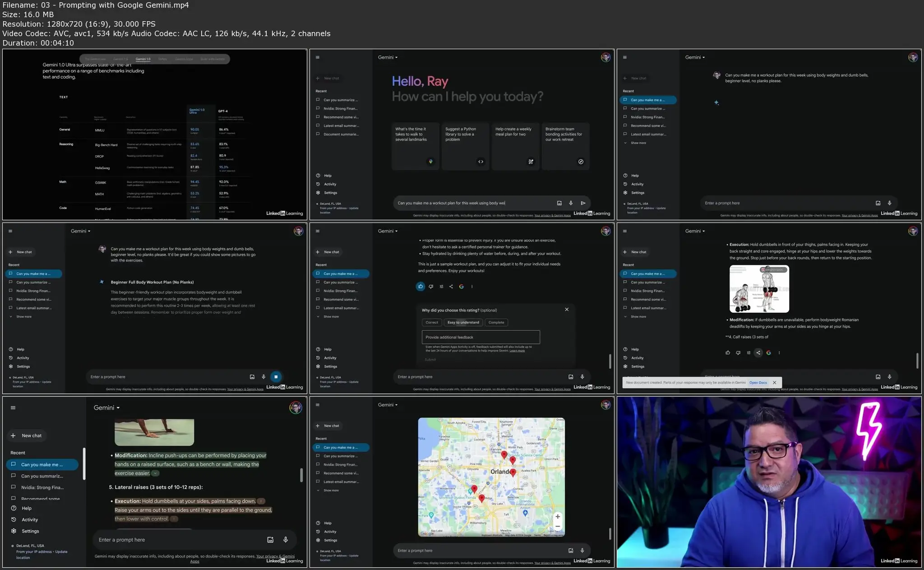
Task: Click the pencil icon on weekly meal plan card
Action: [x=531, y=162]
